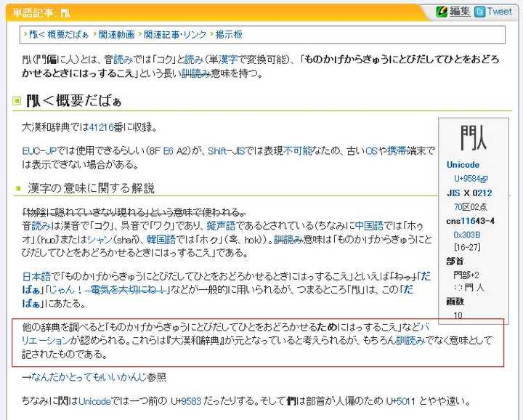The image size is (523, 420).
Task: Open the じゃん！ link
Action: coord(66,289)
